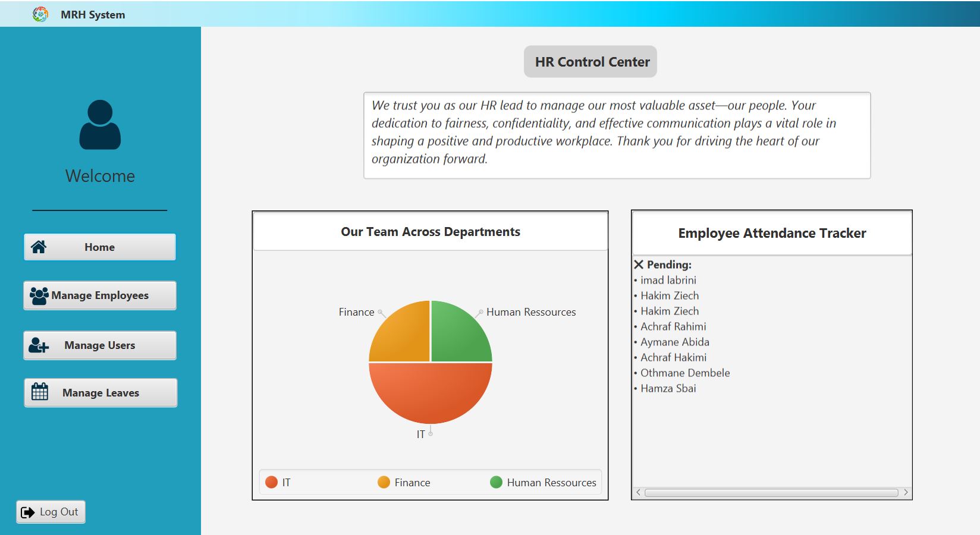Click the add-user icon on Manage Users

[39, 345]
